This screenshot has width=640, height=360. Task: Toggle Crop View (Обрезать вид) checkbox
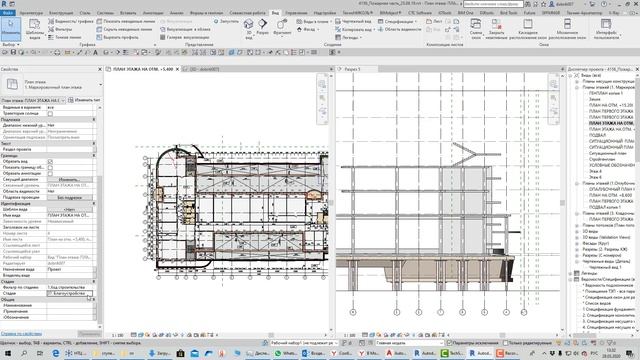50,162
